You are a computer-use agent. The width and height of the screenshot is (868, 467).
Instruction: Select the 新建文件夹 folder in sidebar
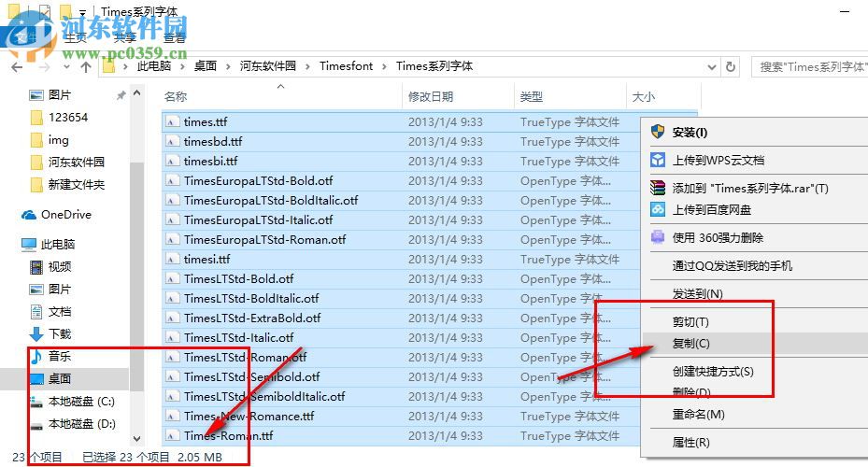pyautogui.click(x=77, y=185)
